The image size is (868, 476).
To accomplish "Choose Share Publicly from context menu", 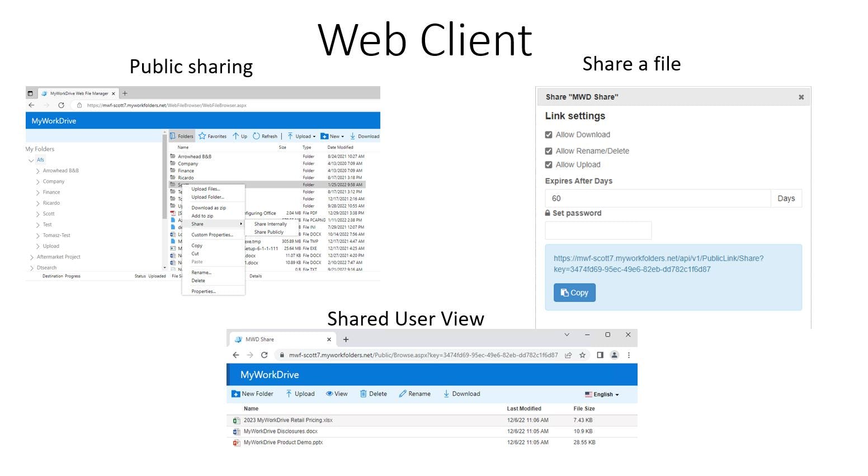I will tap(270, 232).
